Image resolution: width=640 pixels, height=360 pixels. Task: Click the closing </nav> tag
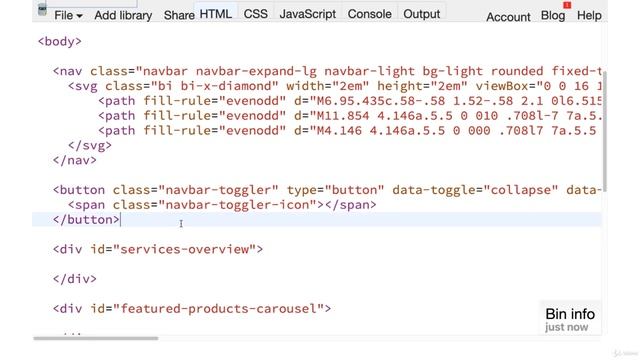[75, 160]
